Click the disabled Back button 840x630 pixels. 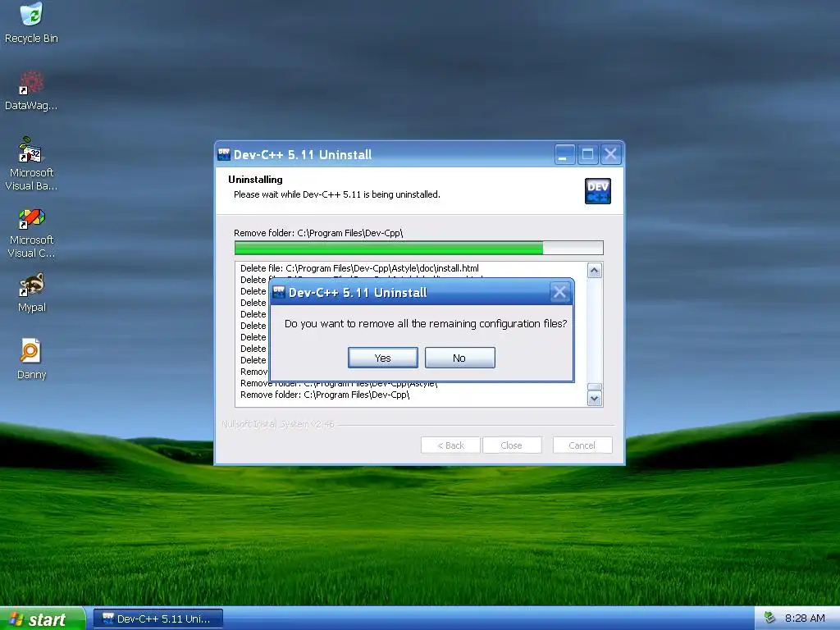click(x=450, y=445)
